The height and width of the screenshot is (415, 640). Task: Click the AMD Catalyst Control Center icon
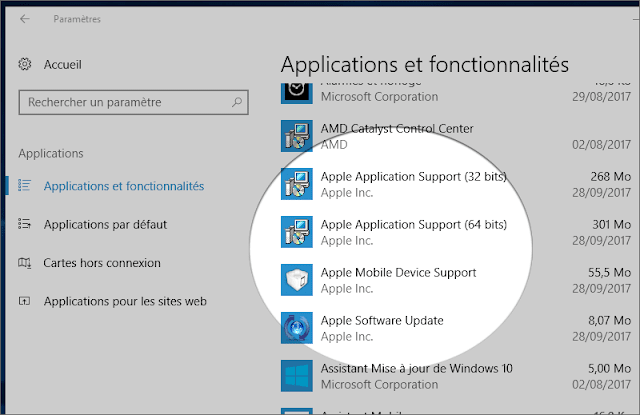(x=297, y=136)
